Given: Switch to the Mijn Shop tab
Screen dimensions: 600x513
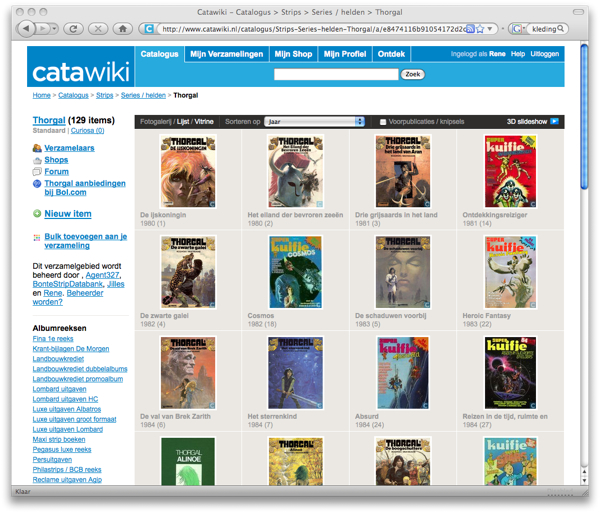Looking at the screenshot, I should point(293,54).
